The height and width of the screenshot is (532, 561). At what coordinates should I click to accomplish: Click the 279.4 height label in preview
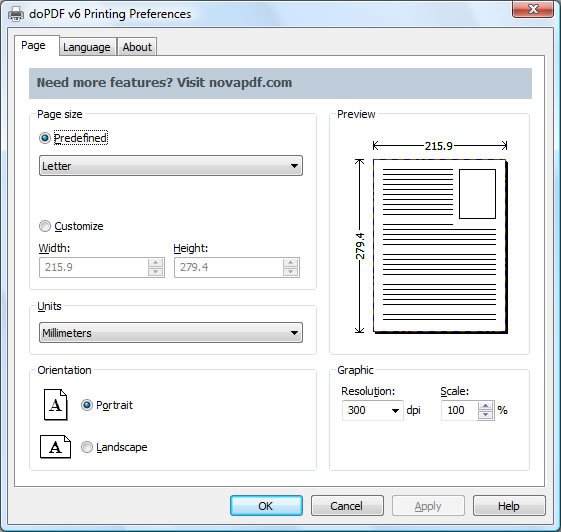click(360, 246)
